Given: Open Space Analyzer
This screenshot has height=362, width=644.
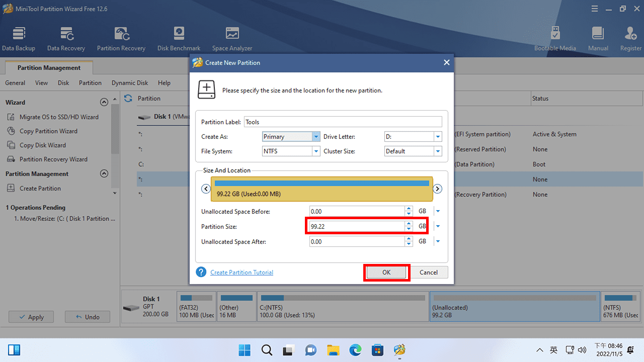Looking at the screenshot, I should coord(232,38).
